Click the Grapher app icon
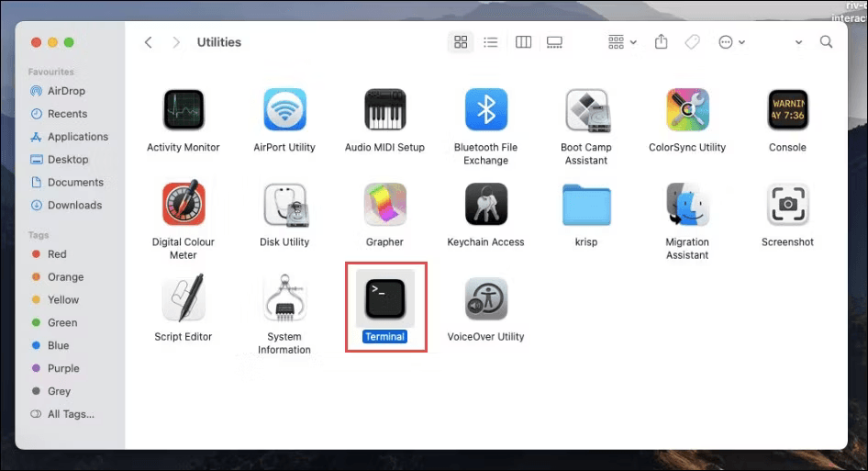The height and width of the screenshot is (471, 868). coord(384,205)
